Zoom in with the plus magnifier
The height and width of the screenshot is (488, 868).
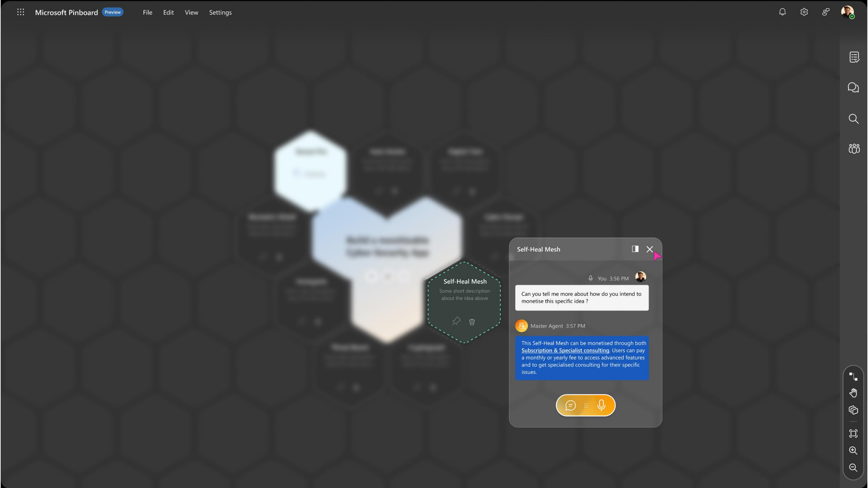click(x=853, y=450)
